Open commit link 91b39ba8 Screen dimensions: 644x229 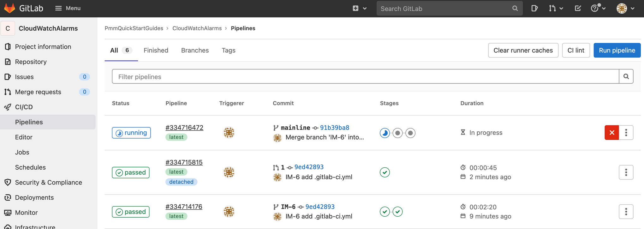coord(334,128)
